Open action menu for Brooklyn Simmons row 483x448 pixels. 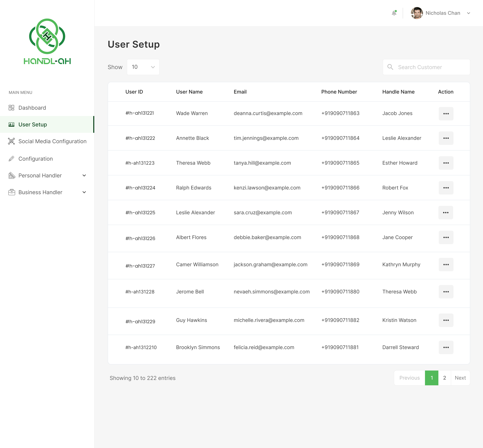click(446, 347)
